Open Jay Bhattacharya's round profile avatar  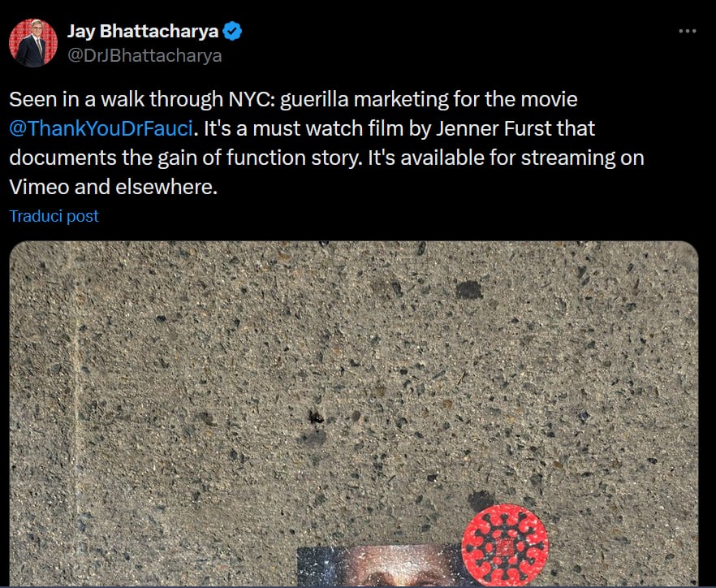click(x=32, y=43)
